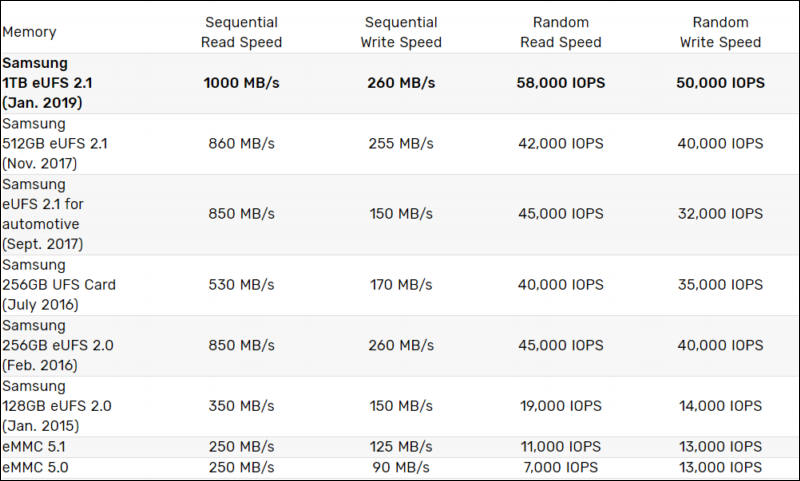Click the Sequential Write Speed header

[x=401, y=32]
